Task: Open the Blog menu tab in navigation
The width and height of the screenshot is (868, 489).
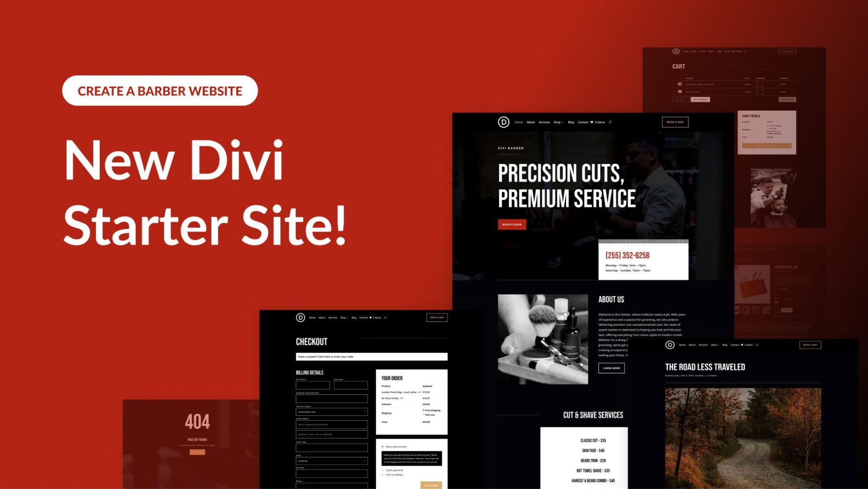Action: (570, 122)
